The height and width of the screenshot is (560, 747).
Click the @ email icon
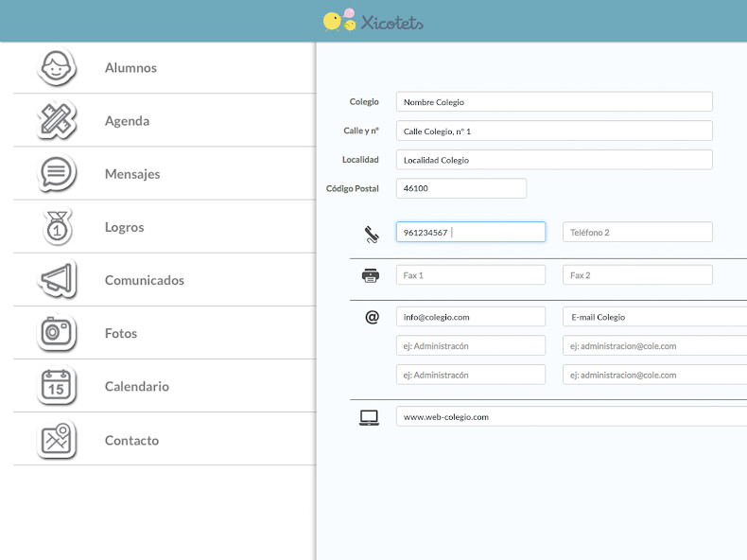(x=372, y=317)
